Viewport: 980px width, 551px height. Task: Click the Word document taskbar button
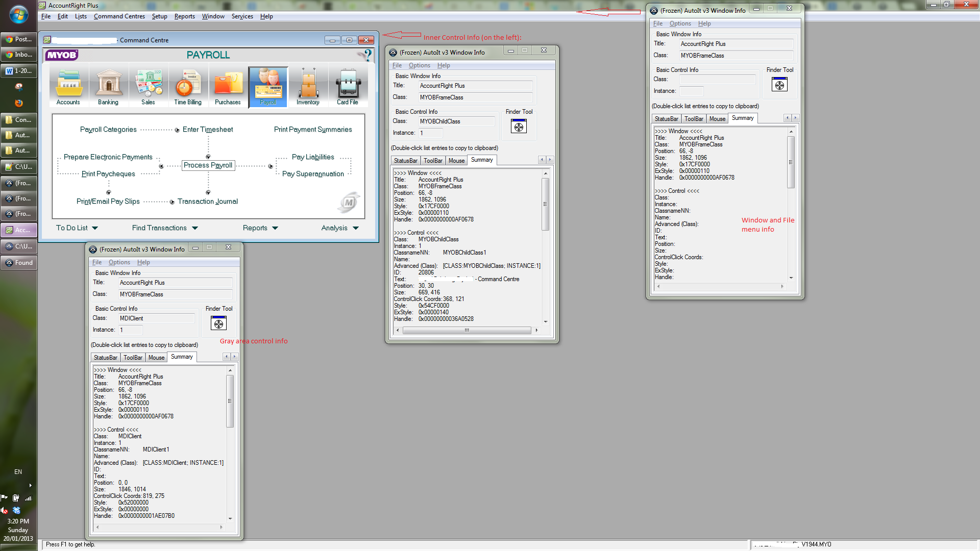pos(19,71)
